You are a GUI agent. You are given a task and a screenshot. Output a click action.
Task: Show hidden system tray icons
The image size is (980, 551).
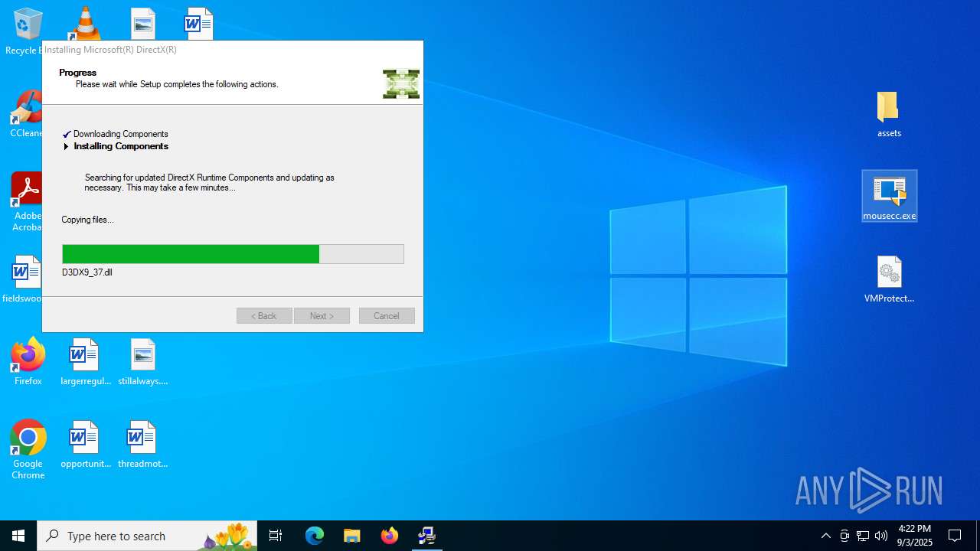click(x=825, y=536)
